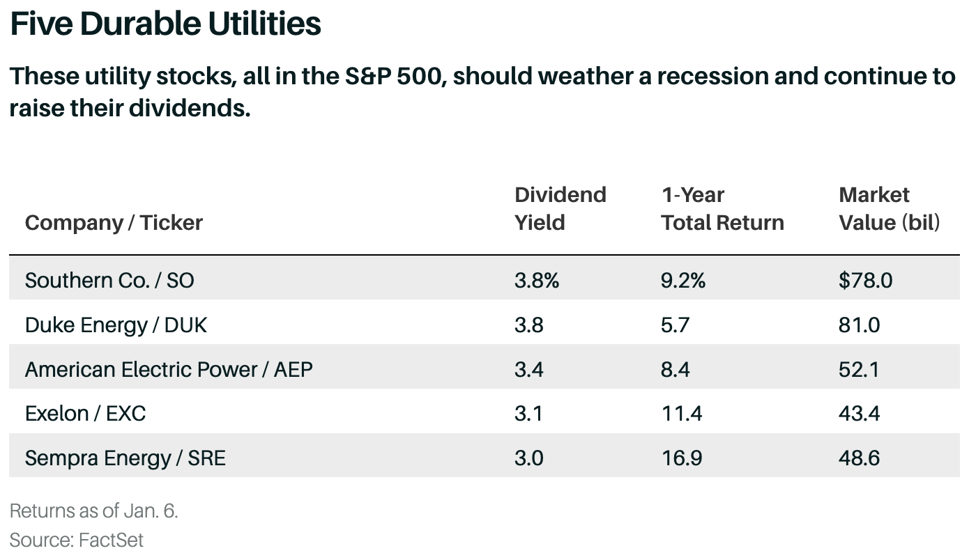This screenshot has width=969, height=560.
Task: Click the Source: FactSet text
Action: pos(77,540)
